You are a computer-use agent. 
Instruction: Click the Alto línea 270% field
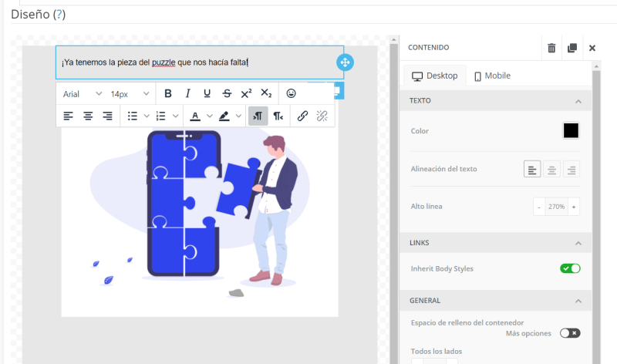(556, 207)
